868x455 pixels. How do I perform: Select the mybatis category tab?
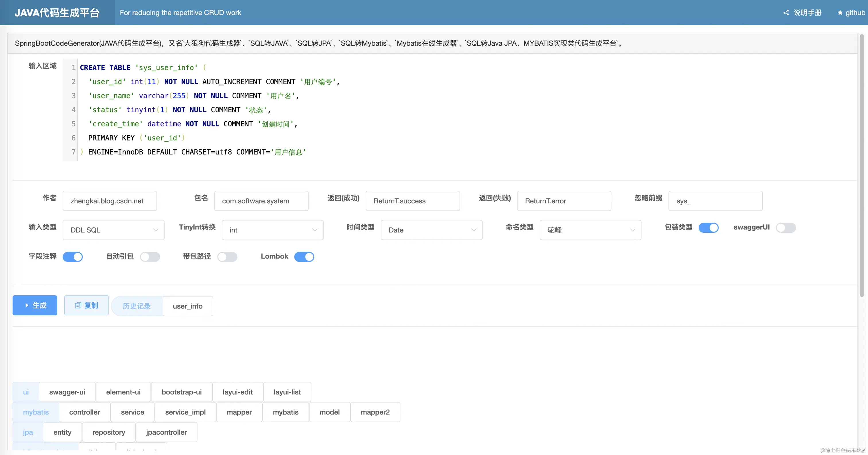(35, 412)
